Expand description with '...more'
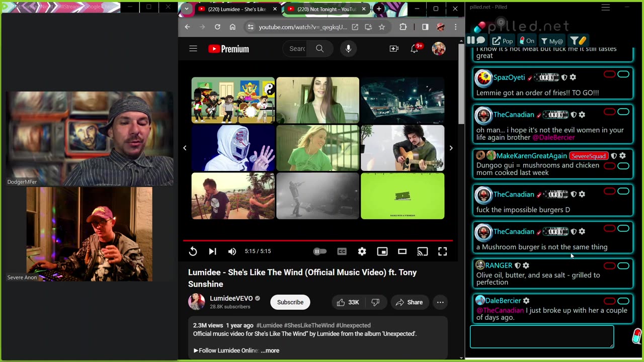The image size is (644, 362). click(x=270, y=350)
